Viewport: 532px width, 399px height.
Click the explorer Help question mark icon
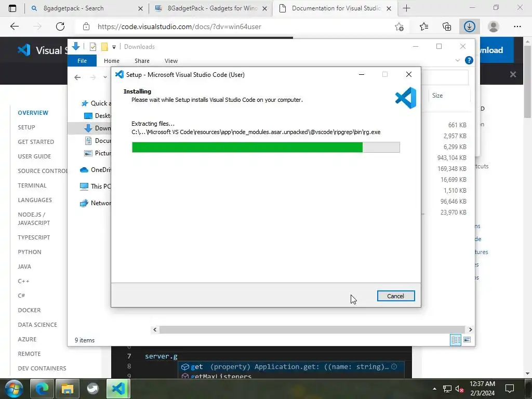pos(469,60)
